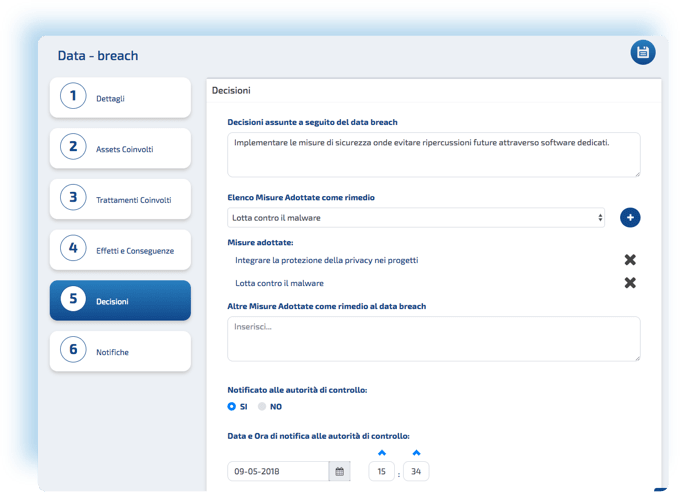Click the notification date field 09-05-2018
This screenshot has width=680, height=492.
pyautogui.click(x=278, y=471)
